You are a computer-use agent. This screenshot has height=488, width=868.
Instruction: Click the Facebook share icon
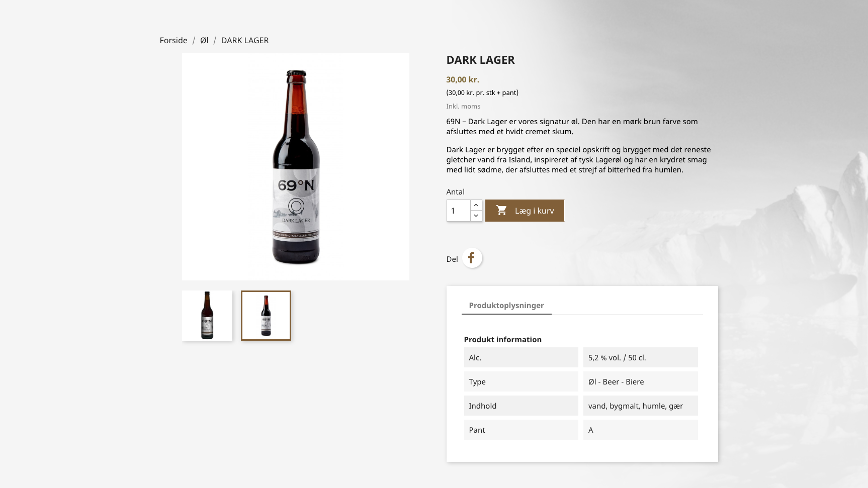472,258
